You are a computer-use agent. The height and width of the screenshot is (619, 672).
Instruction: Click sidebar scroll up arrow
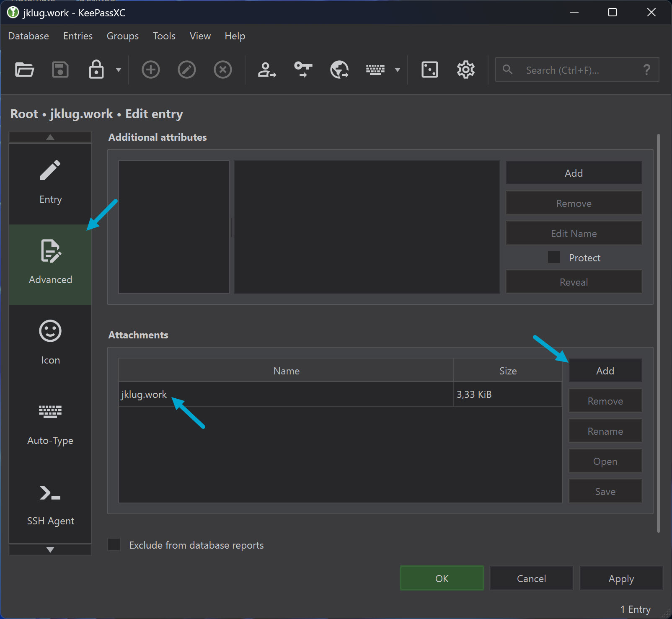[50, 137]
